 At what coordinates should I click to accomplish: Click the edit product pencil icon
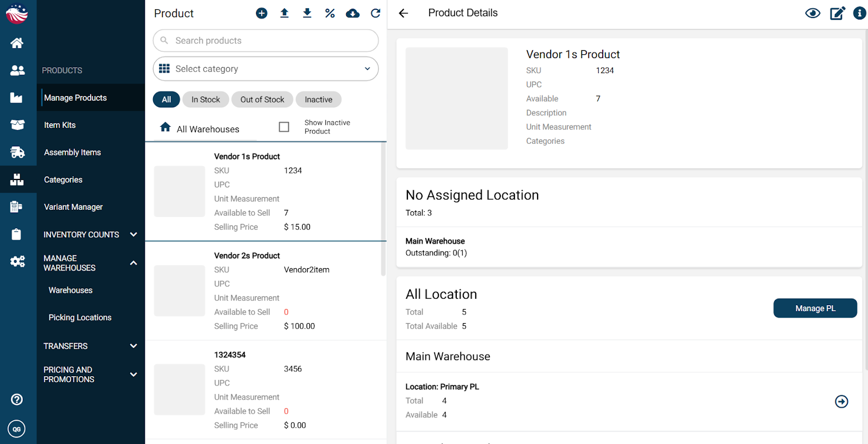(x=837, y=14)
